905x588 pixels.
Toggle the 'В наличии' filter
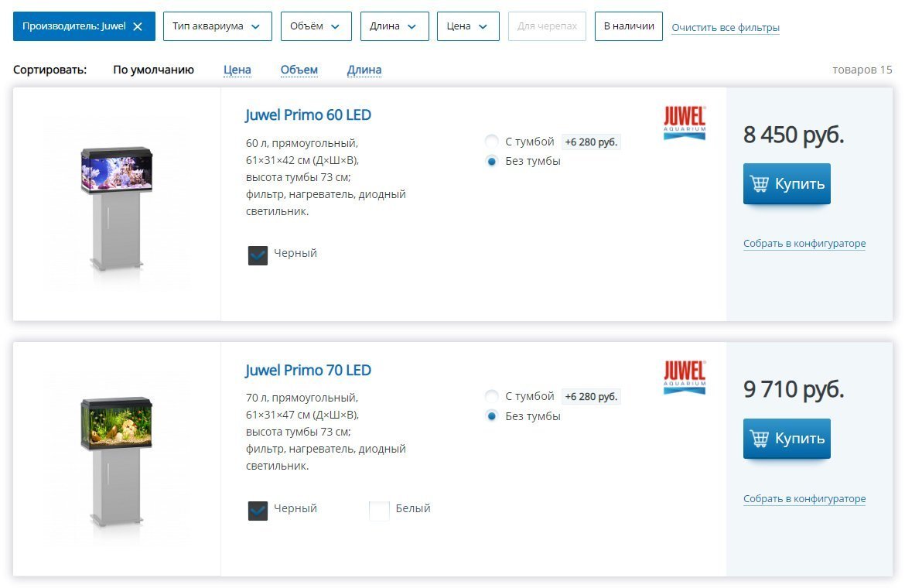(x=628, y=26)
